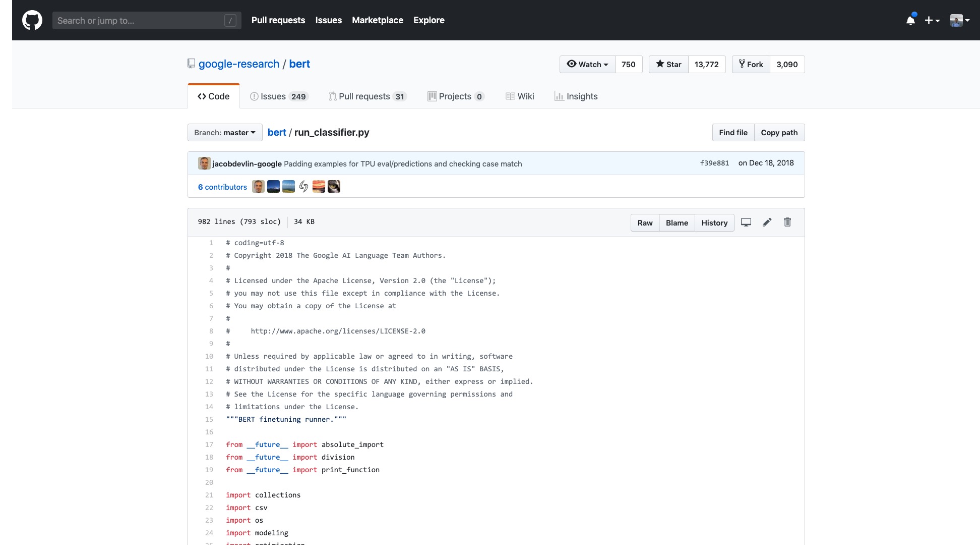Viewport: 980px width, 559px height.
Task: Open the Insights tab
Action: [x=576, y=96]
